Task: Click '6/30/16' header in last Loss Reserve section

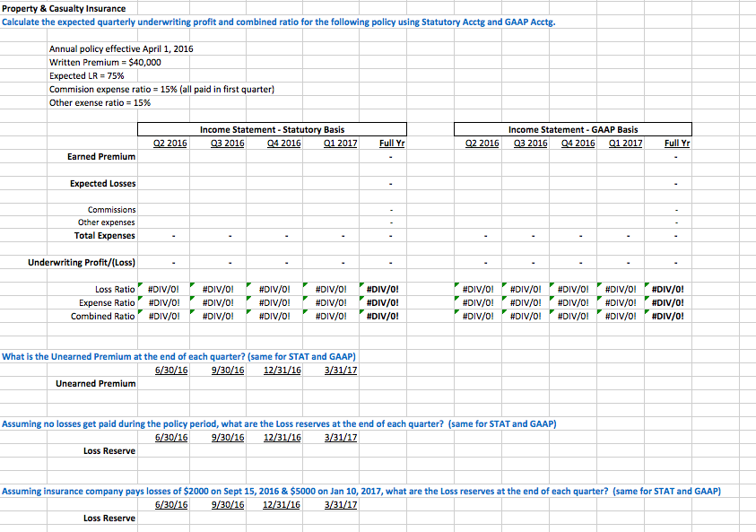Action: pos(171,505)
